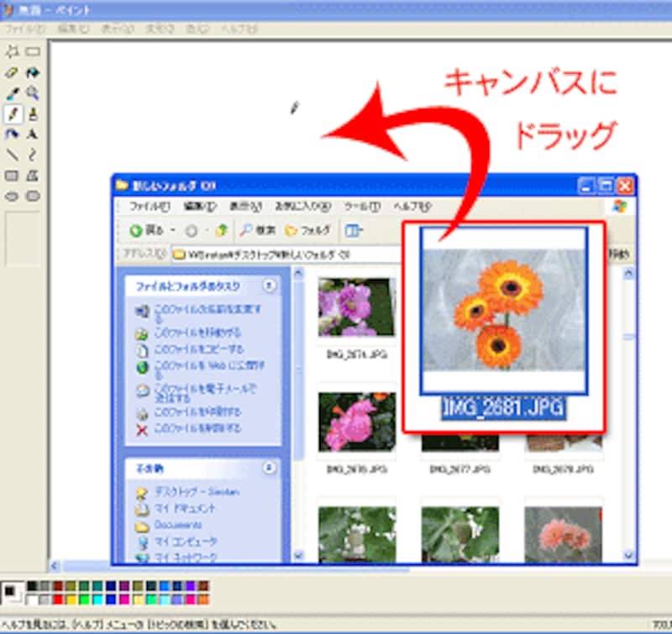Image resolution: width=672 pixels, height=634 pixels.
Task: Pick the Rectangle shape tool
Action: tap(12, 176)
